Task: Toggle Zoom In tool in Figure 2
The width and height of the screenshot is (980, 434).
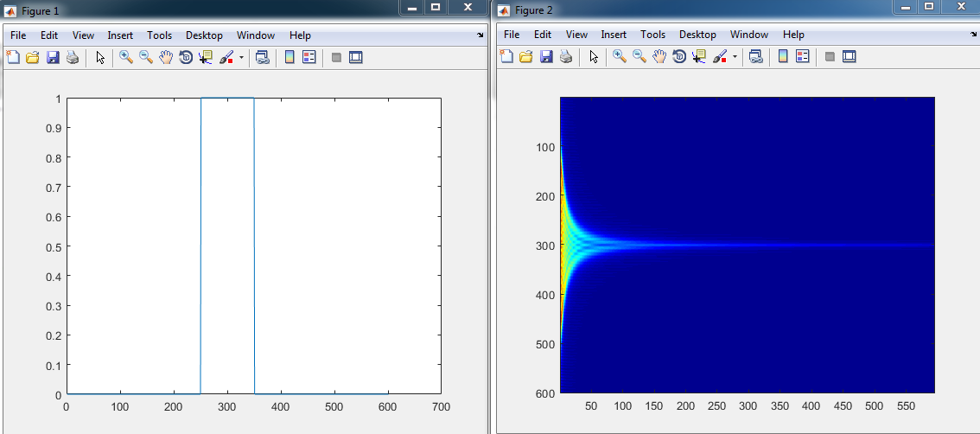Action: 619,57
